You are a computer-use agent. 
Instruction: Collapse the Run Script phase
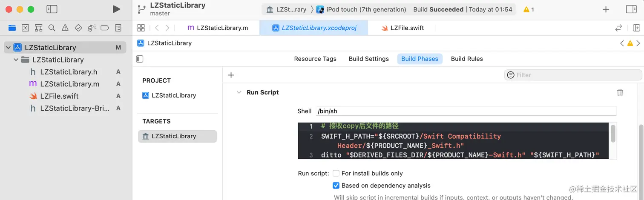pyautogui.click(x=239, y=92)
